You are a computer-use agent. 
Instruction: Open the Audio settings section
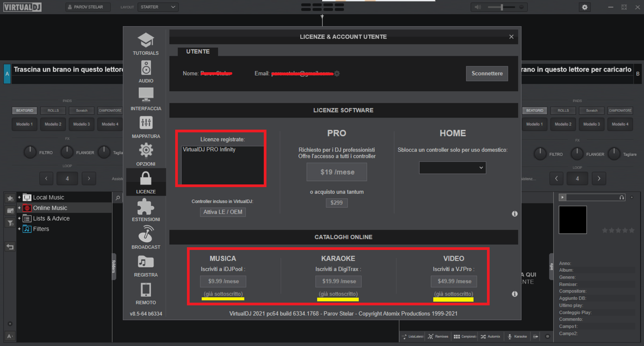click(145, 72)
